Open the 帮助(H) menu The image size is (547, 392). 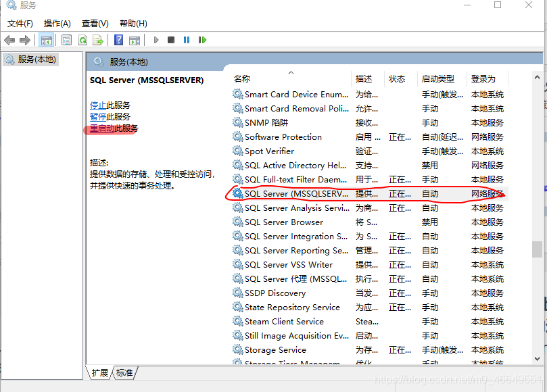click(133, 24)
